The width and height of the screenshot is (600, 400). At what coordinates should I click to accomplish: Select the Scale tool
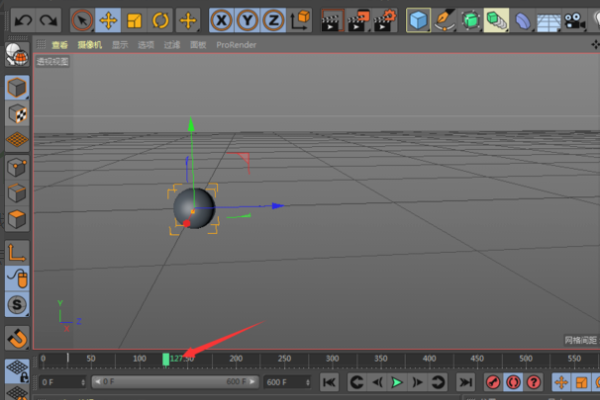(x=135, y=19)
